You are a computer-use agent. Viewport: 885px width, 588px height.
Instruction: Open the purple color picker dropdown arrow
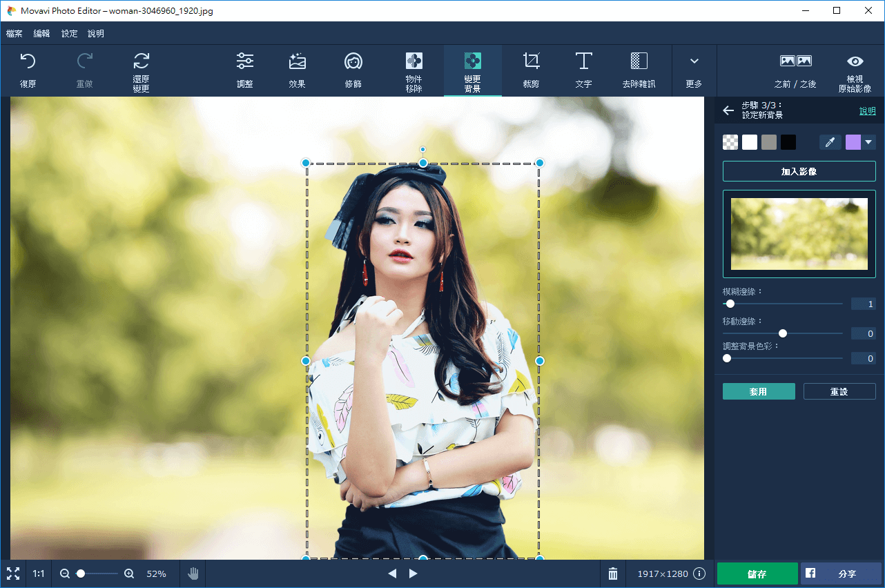click(868, 142)
